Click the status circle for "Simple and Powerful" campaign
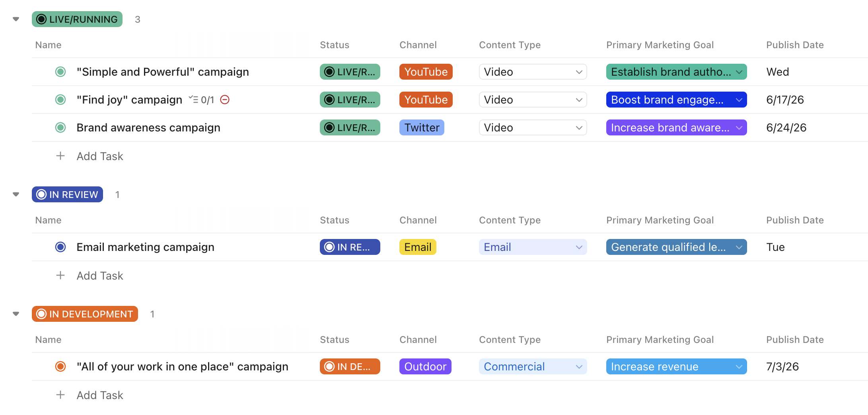Screen dimensions: 868x415 pos(60,72)
